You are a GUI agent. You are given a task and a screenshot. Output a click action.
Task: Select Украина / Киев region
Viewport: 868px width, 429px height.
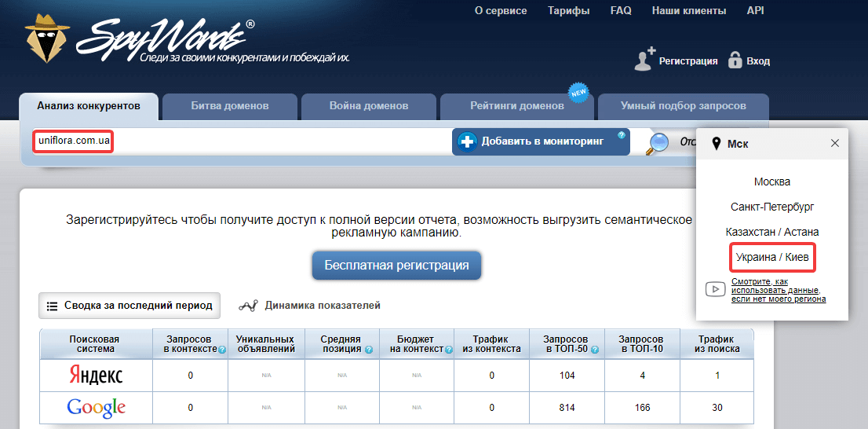[x=771, y=257]
